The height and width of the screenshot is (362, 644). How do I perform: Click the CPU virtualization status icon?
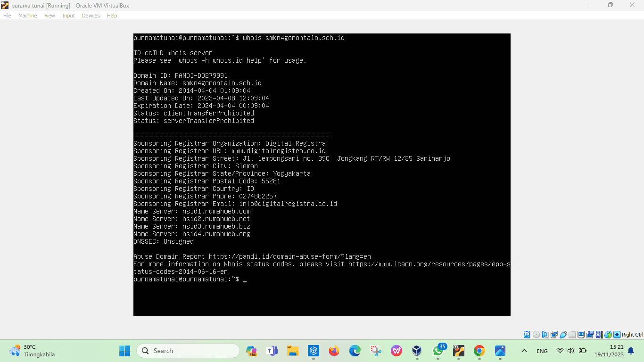pos(599,335)
